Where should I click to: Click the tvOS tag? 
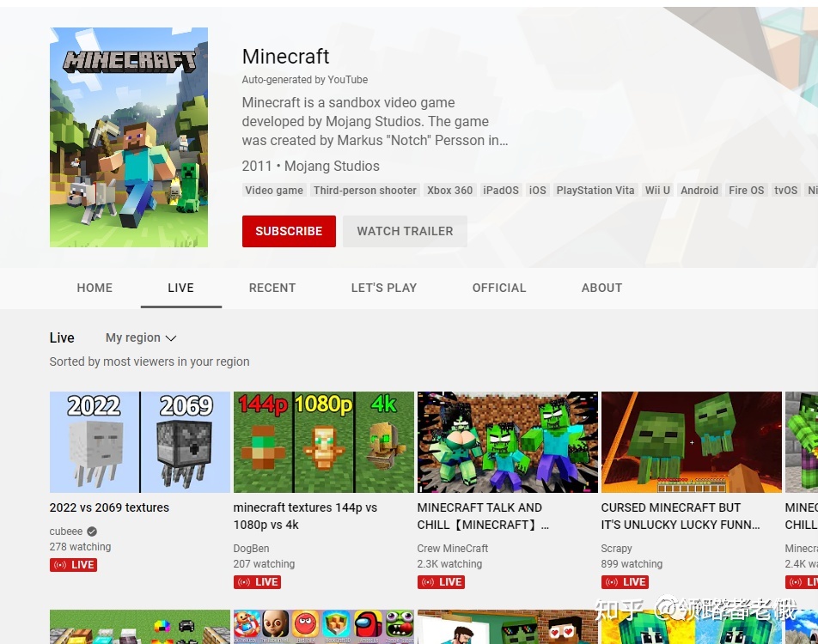click(x=785, y=191)
